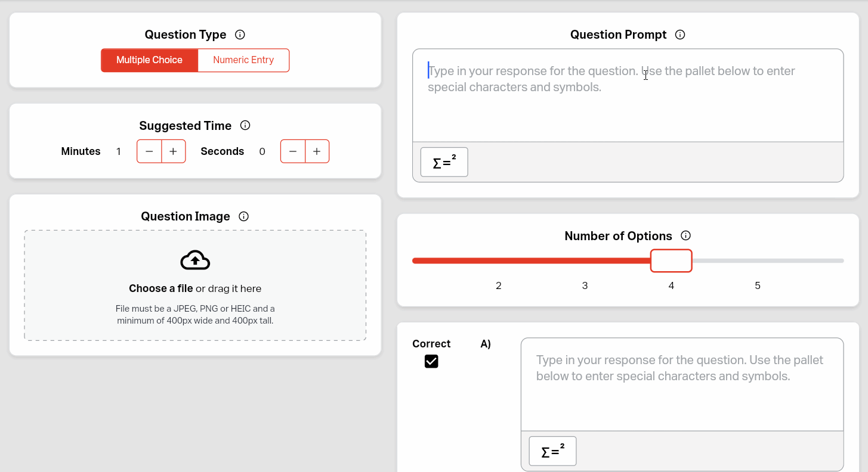Select the Multiple Choice question type
868x472 pixels.
149,60
